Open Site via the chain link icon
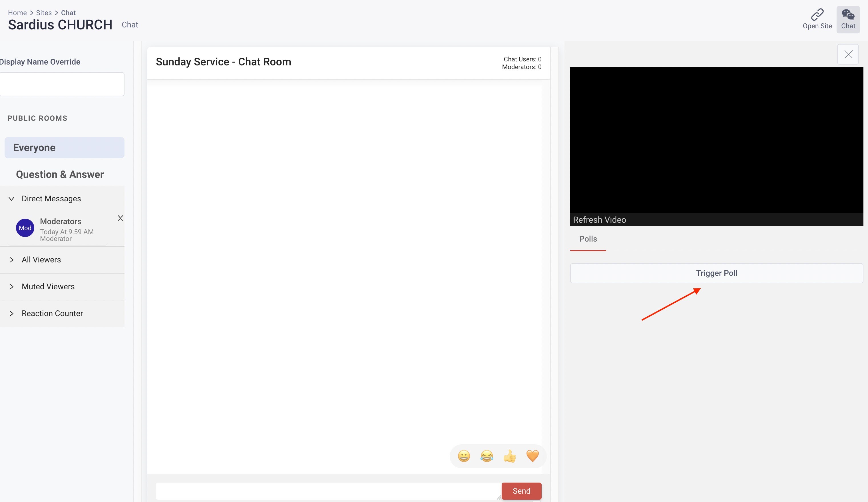868x502 pixels. click(x=817, y=15)
